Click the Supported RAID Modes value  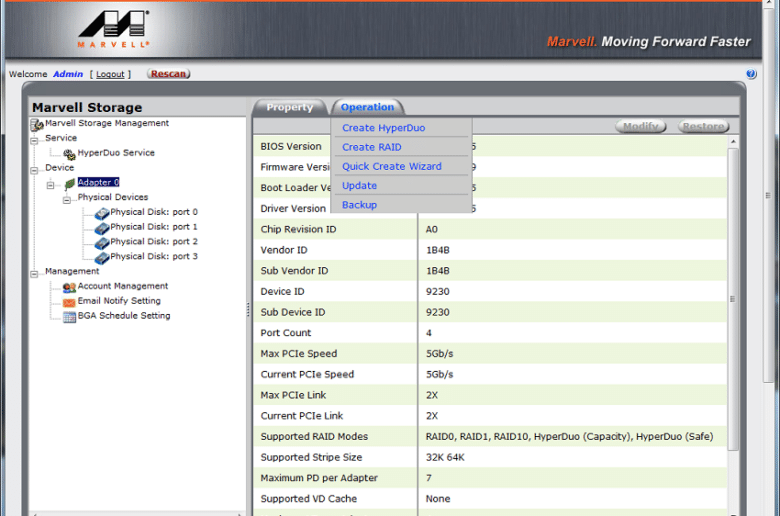tap(569, 437)
